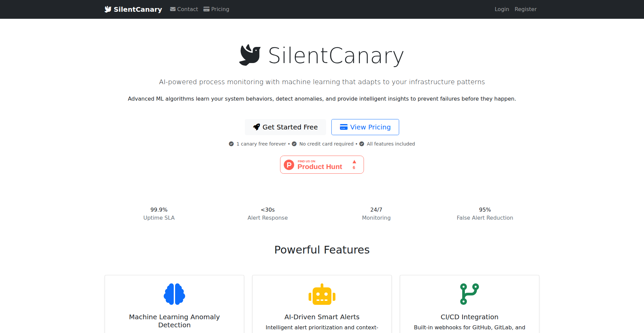The width and height of the screenshot is (644, 333).
Task: Click the rocket icon on Get Started
Action: pos(257,127)
